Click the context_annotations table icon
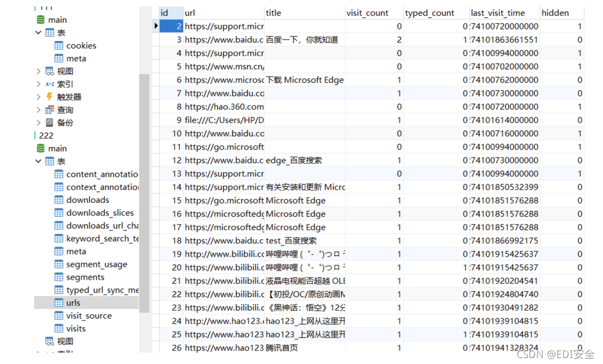603x364 pixels. tap(59, 187)
